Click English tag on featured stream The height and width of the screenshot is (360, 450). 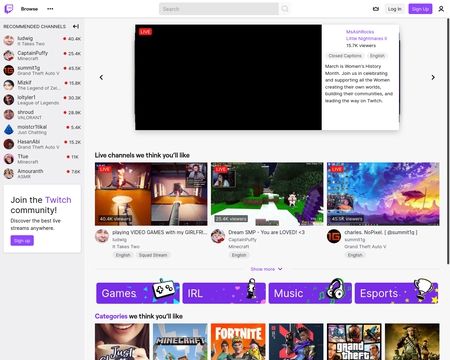pos(377,56)
